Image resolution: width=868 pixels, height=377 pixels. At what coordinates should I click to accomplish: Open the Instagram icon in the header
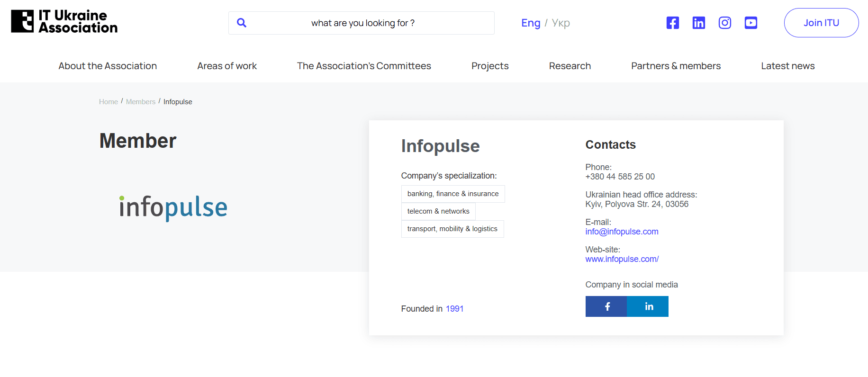point(725,23)
